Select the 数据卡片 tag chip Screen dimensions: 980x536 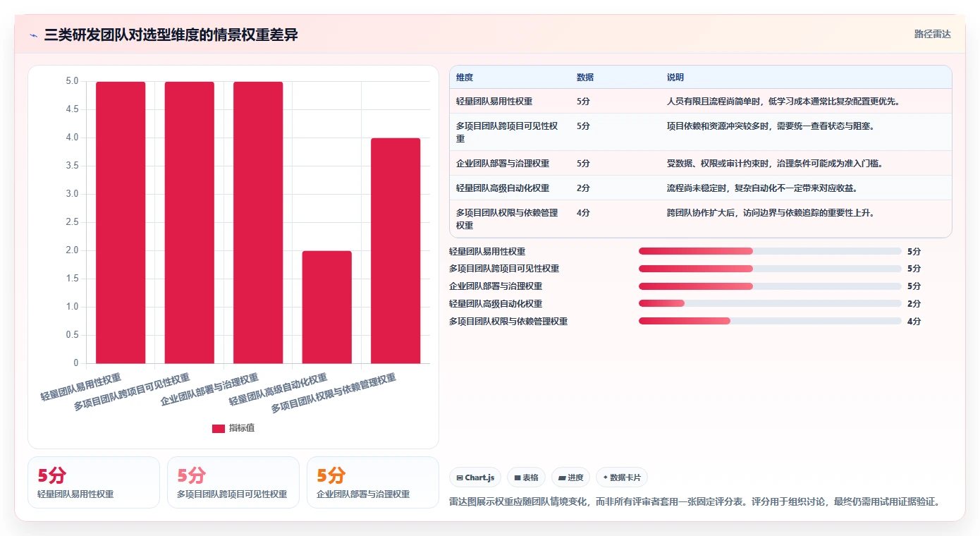pos(622,477)
